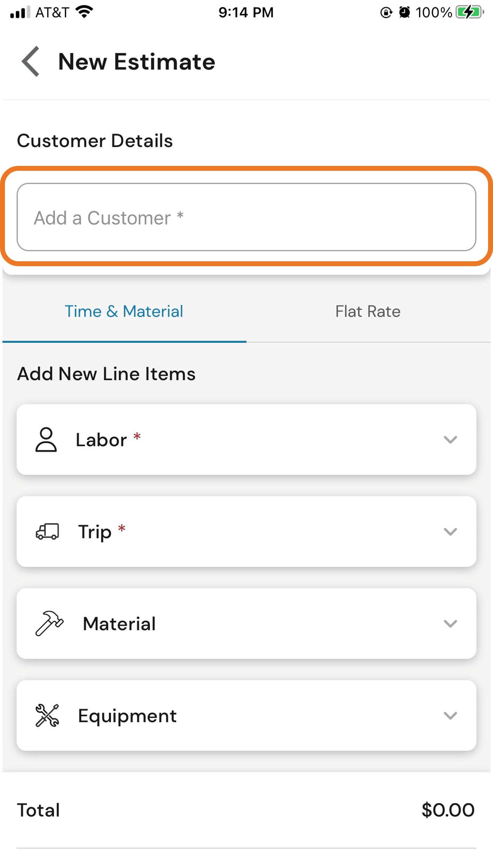Click the crossed tools Equipment icon
Image resolution: width=493 pixels, height=868 pixels.
click(x=47, y=715)
